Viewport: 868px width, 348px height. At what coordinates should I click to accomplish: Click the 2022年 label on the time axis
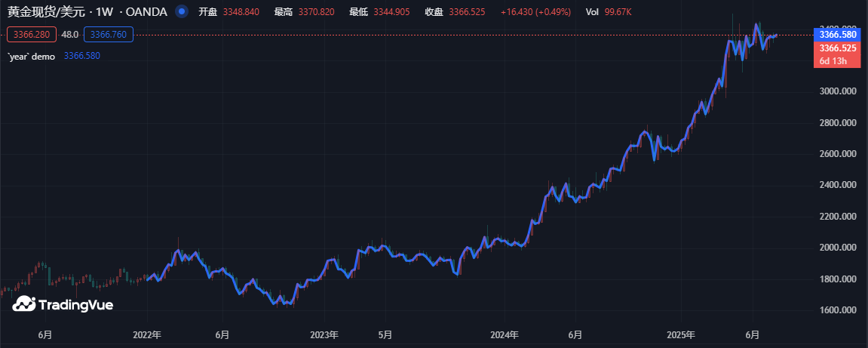pyautogui.click(x=146, y=334)
